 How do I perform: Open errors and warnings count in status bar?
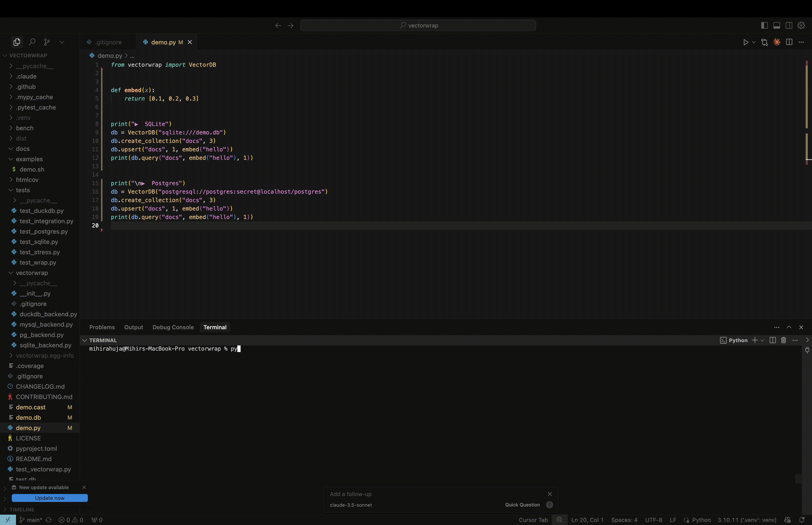click(x=71, y=520)
